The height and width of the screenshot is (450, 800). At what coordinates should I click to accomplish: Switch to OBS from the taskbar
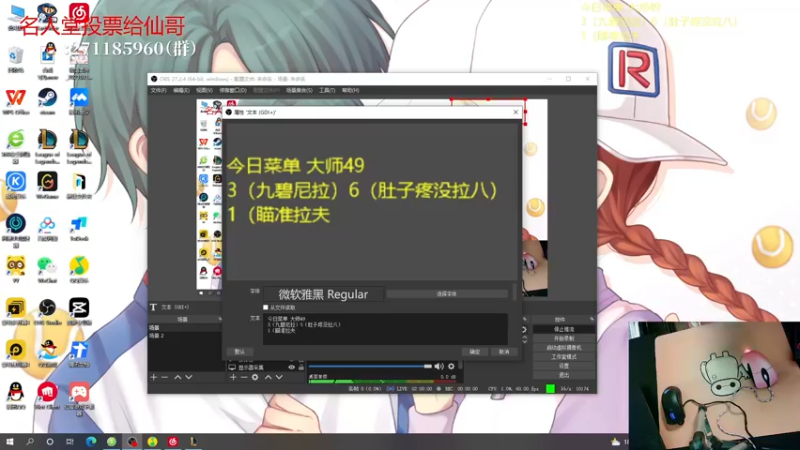click(x=132, y=442)
